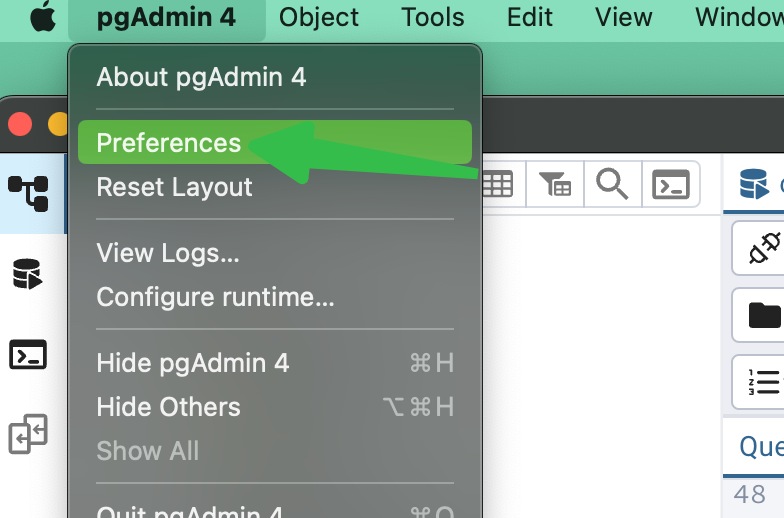Open the Window menu
The height and width of the screenshot is (518, 784).
740,18
